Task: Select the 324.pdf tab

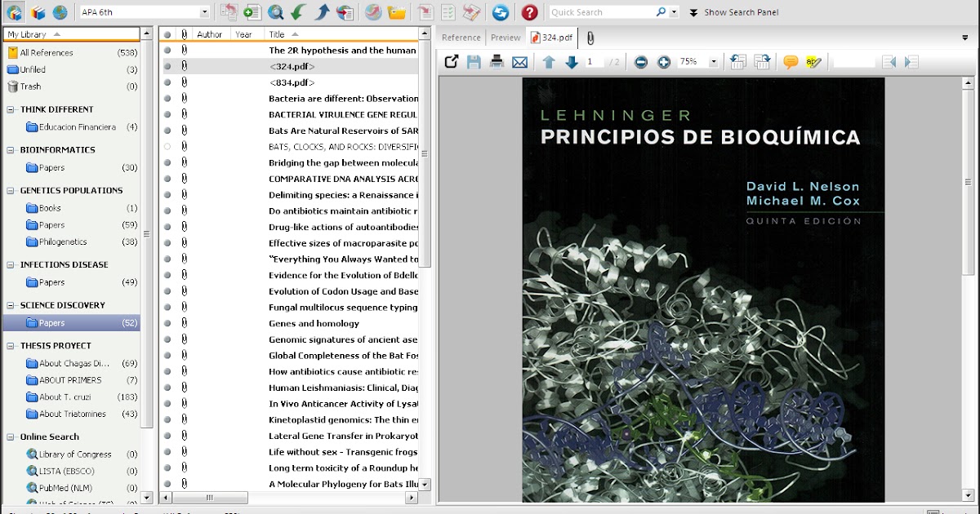Action: tap(552, 38)
